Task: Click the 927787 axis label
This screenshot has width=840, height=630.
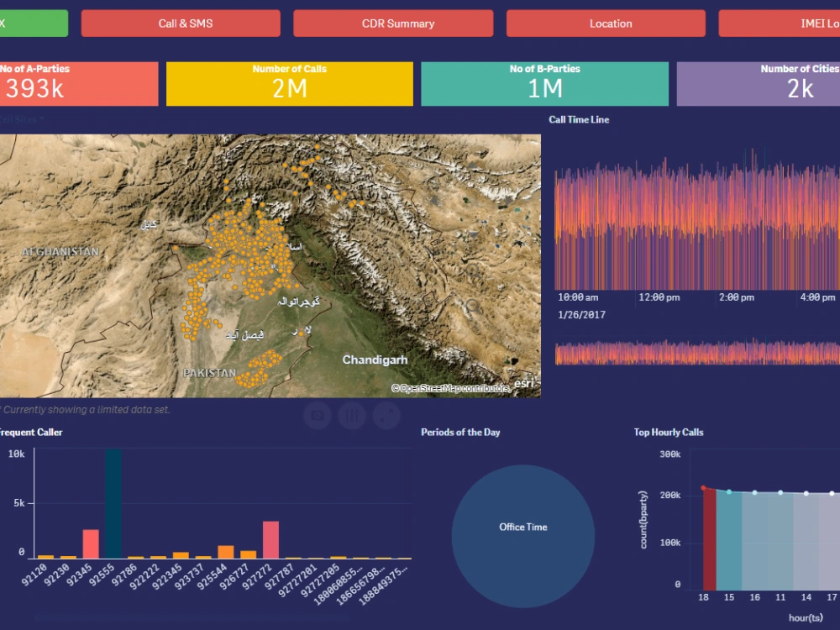Action: [280, 576]
